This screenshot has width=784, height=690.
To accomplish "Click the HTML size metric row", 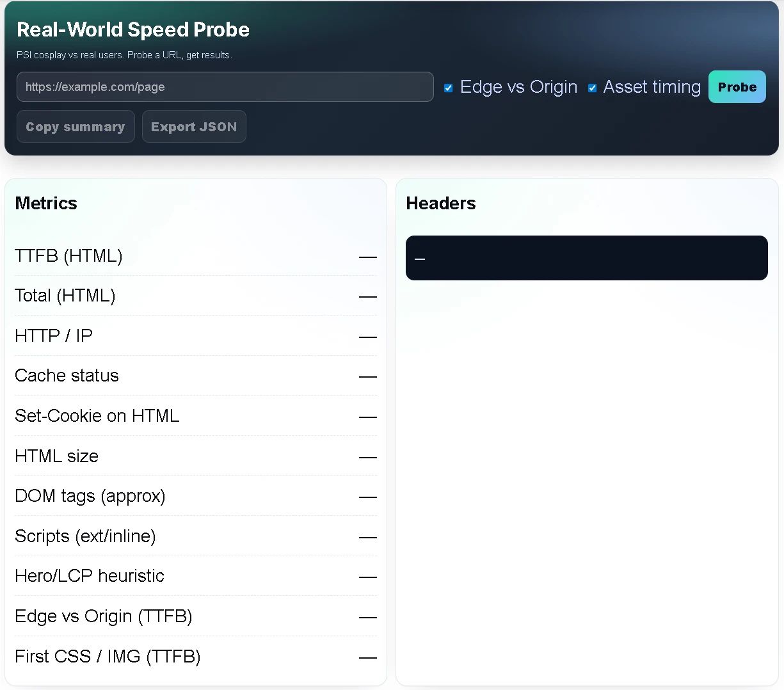I will pyautogui.click(x=195, y=456).
